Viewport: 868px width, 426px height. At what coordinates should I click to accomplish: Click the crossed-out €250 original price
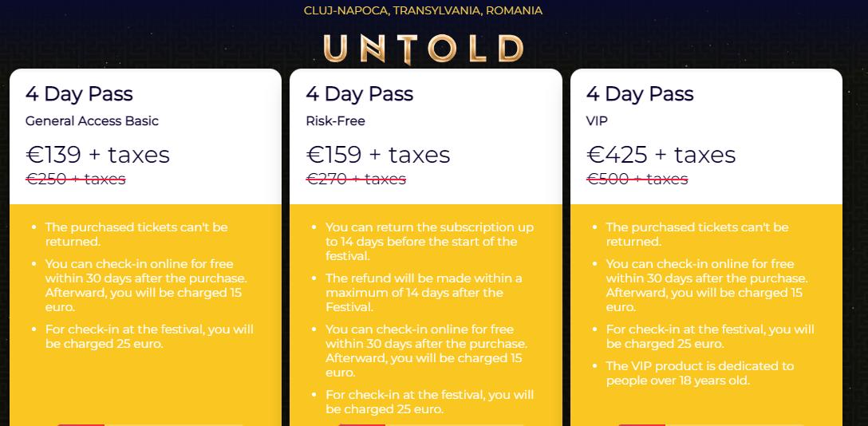[76, 179]
